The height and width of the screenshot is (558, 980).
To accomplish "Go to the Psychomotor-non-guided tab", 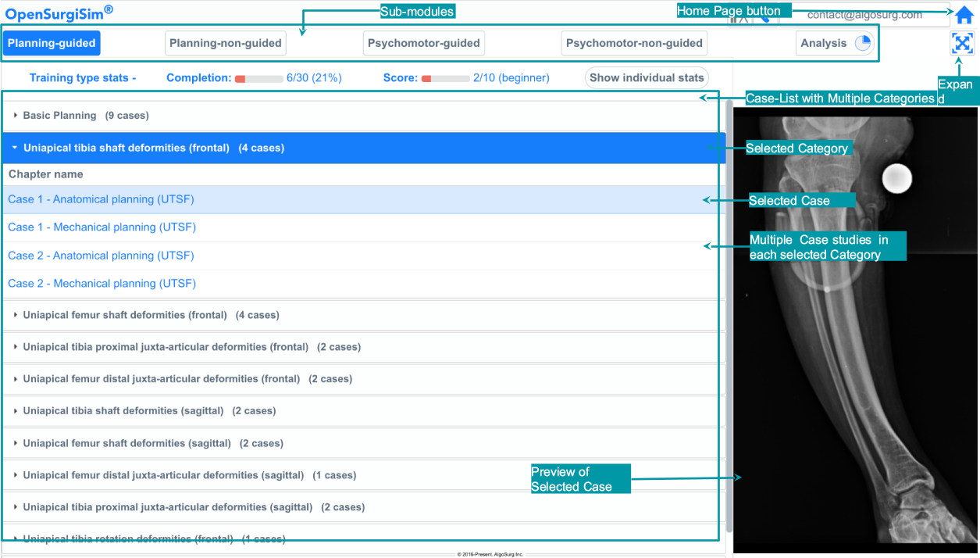I will coord(634,44).
